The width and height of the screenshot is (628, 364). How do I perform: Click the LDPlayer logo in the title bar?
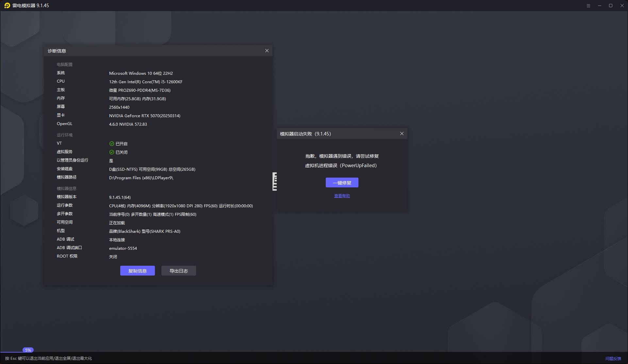point(7,6)
